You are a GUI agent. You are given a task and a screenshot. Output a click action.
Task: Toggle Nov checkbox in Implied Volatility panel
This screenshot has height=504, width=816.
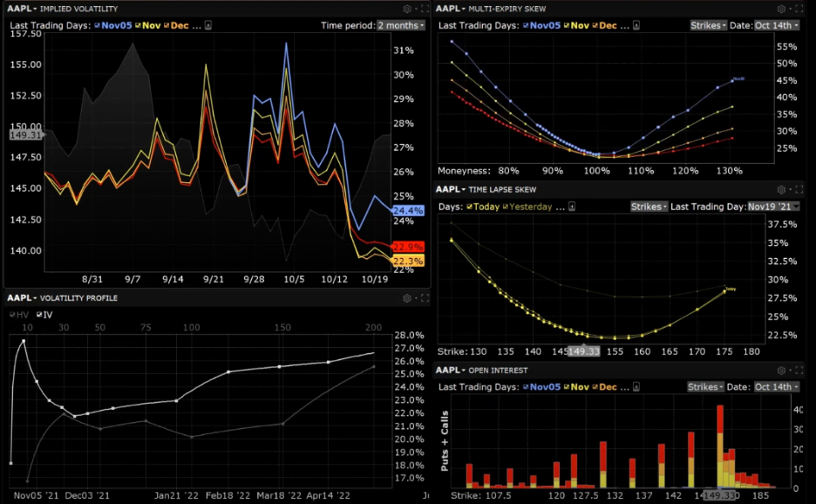[138, 25]
